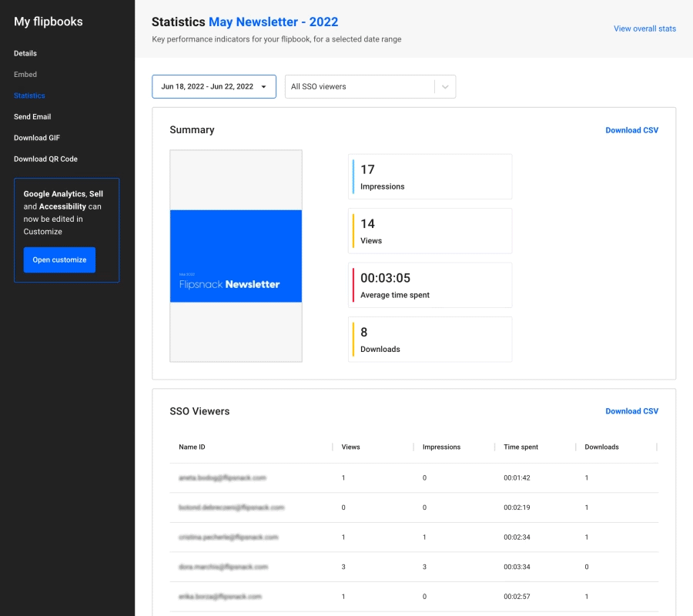Click View overall stats
Viewport: 693px width, 616px height.
644,28
